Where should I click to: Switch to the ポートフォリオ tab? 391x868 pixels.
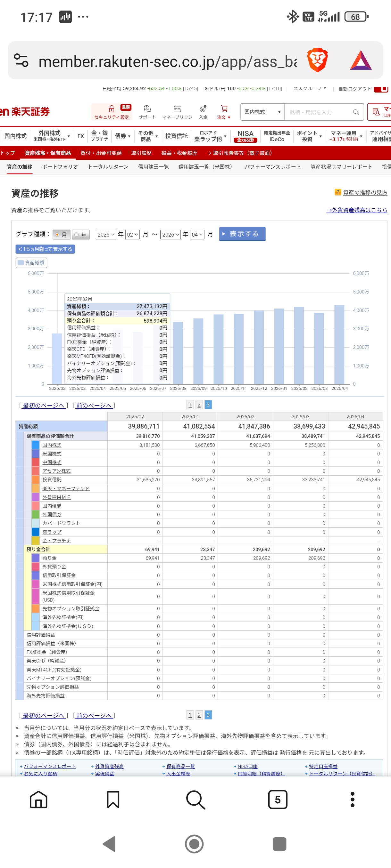pyautogui.click(x=60, y=167)
